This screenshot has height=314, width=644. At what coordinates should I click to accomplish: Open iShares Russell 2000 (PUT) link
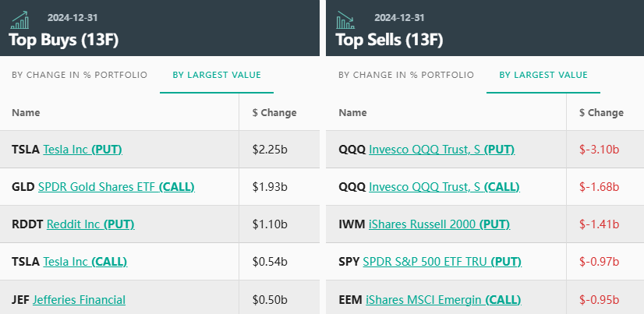coord(437,224)
